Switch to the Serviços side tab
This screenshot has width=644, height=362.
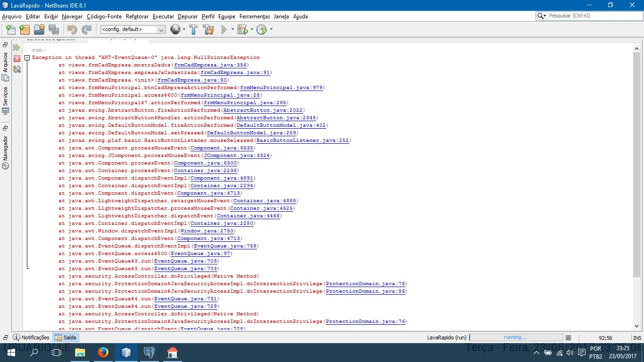(5, 100)
